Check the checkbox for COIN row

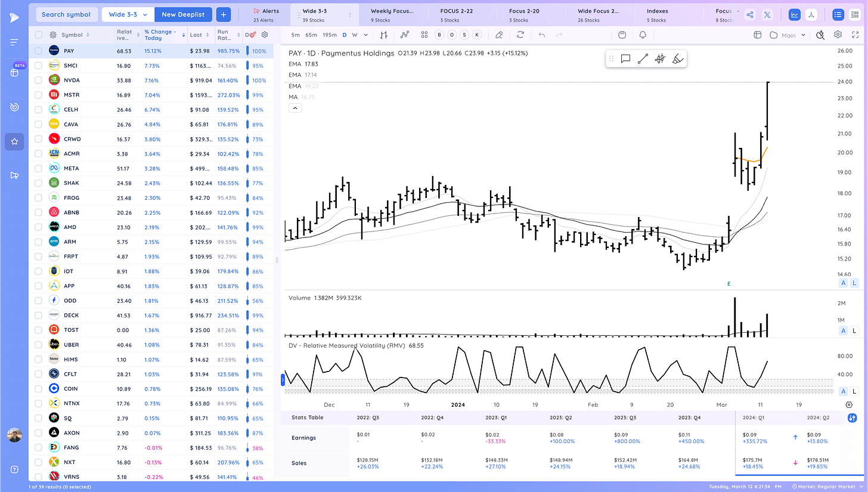click(38, 389)
